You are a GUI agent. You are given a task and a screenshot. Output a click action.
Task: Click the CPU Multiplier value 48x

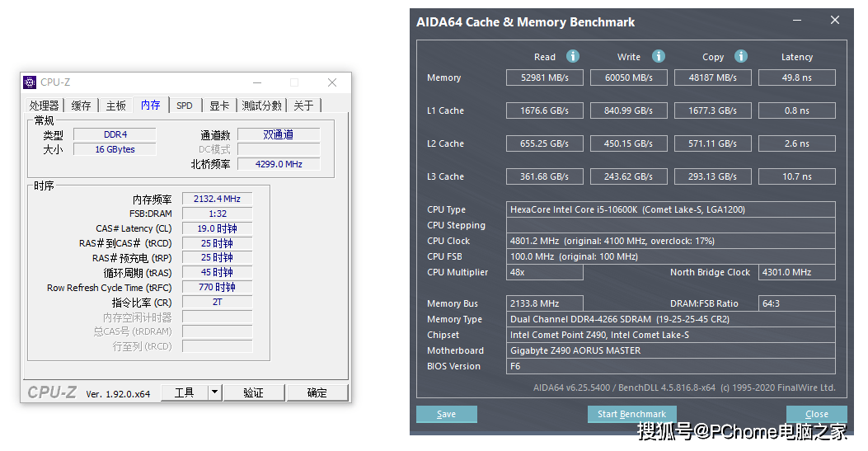click(545, 272)
